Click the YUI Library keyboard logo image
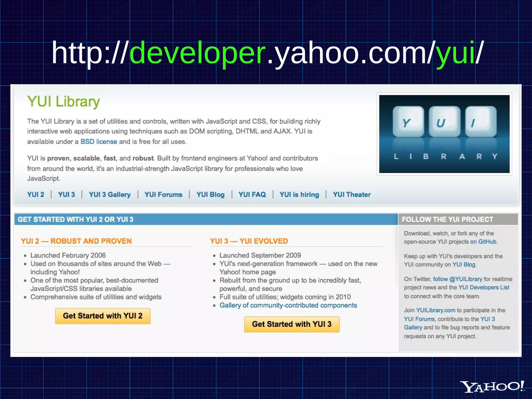 [x=444, y=134]
